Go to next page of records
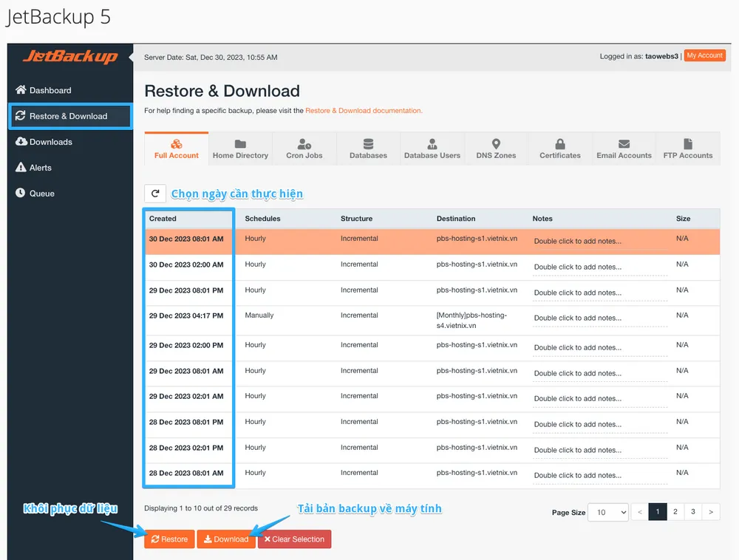The width and height of the screenshot is (739, 560). (x=711, y=511)
